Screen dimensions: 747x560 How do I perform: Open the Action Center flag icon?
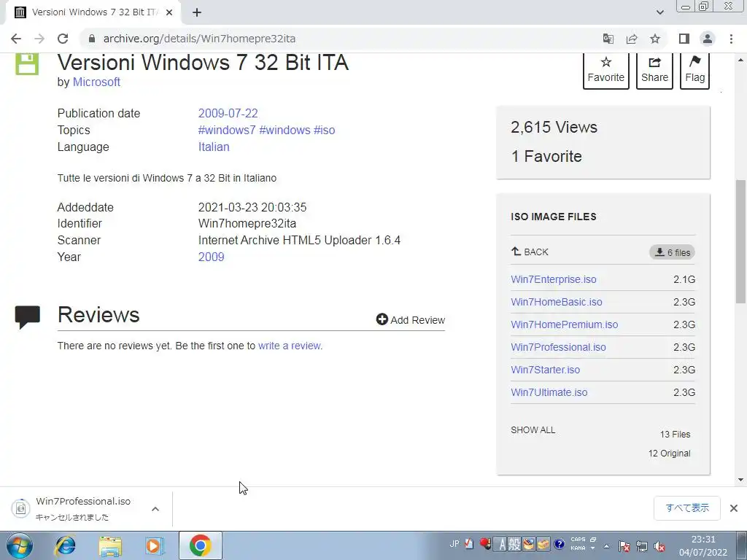(x=624, y=546)
